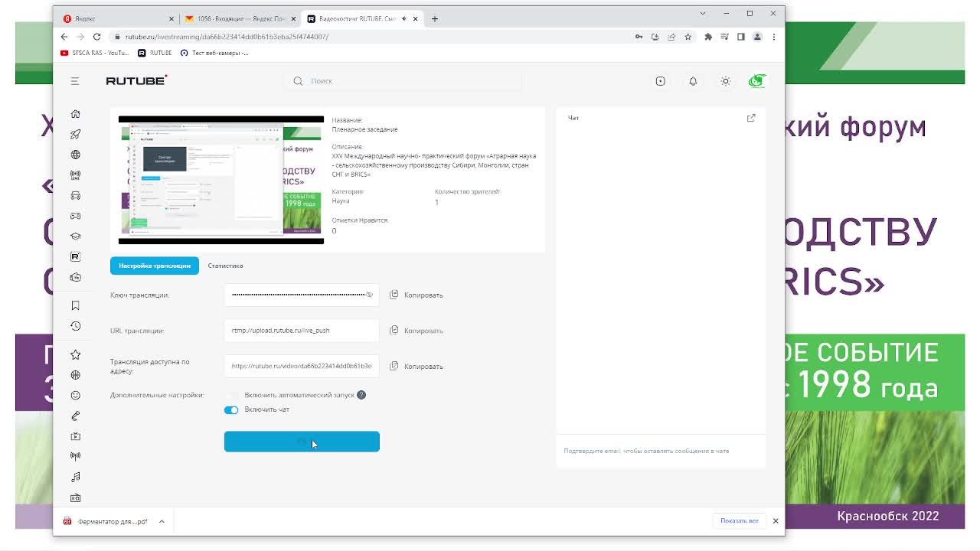This screenshot has width=980, height=551.
Task: Reload the page in browser
Action: click(x=96, y=37)
